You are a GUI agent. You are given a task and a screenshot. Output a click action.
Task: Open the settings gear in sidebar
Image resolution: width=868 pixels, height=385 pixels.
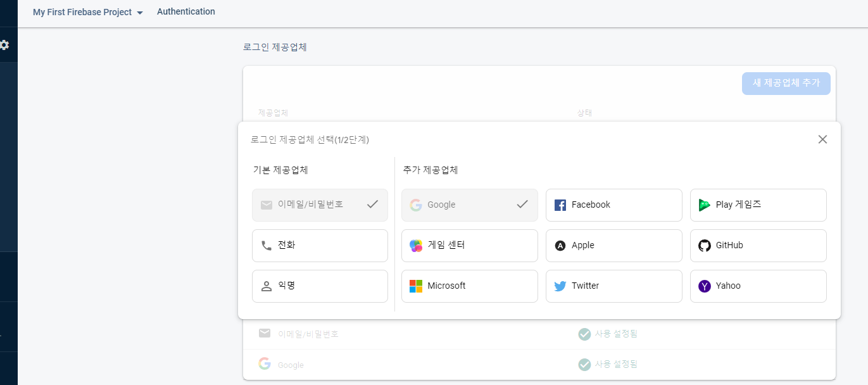(4, 45)
